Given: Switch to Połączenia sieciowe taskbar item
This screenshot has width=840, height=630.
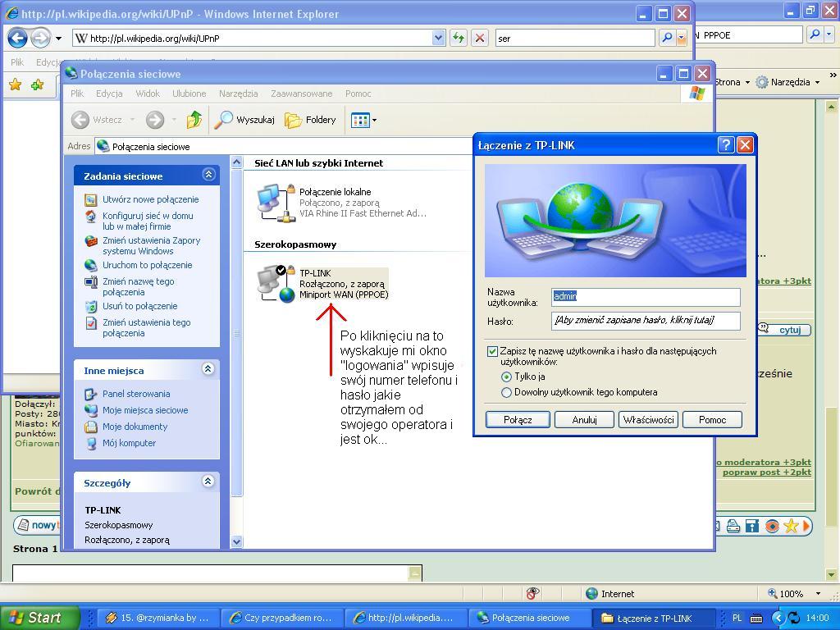Looking at the screenshot, I should (529, 618).
